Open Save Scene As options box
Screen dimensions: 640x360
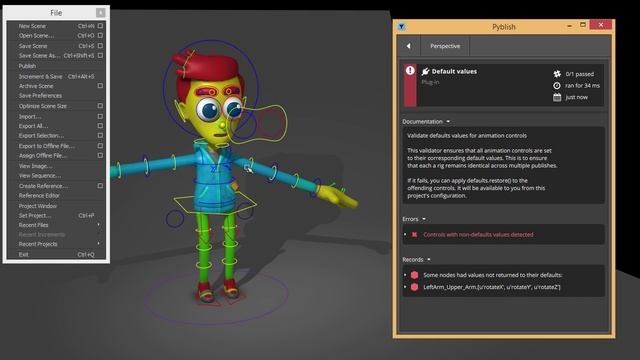100,56
